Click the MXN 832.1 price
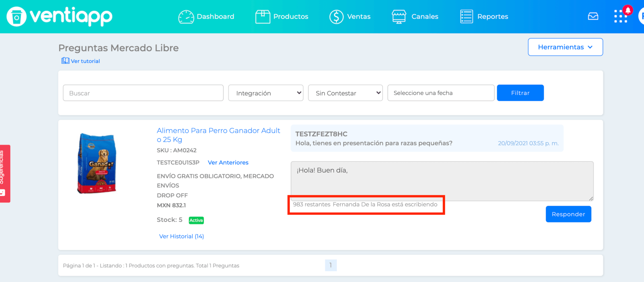This screenshot has width=644, height=282. (171, 205)
